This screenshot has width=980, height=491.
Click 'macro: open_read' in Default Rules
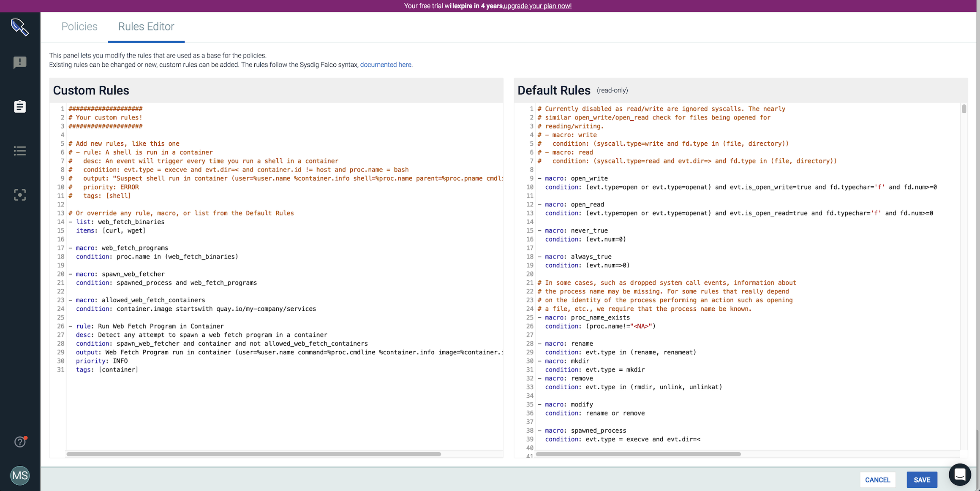571,204
